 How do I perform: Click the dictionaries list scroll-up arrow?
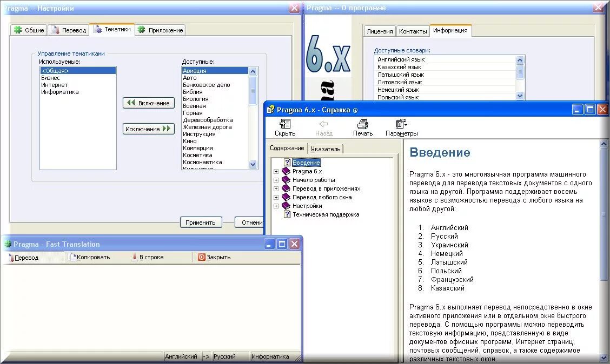[x=520, y=60]
